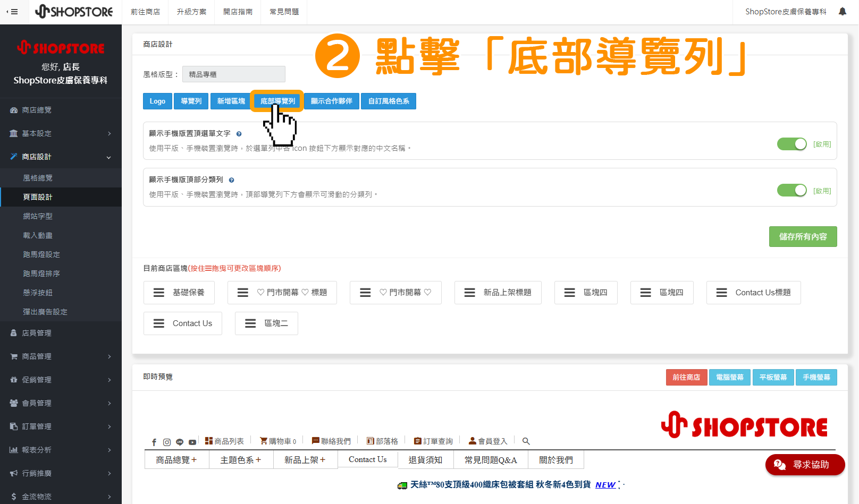Click the 尋求協助 help chat button
Viewport: 859px width, 504px height.
pos(805,465)
